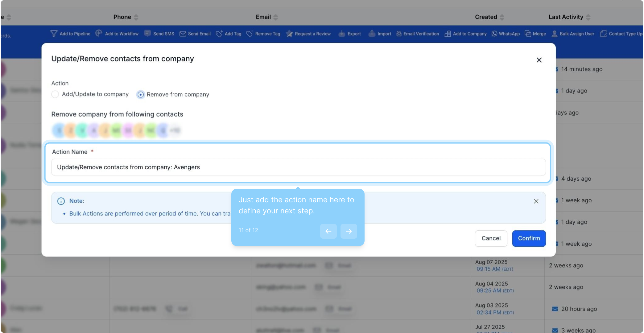Click the Send Email envelope icon
Image resolution: width=644 pixels, height=333 pixels.
click(x=183, y=34)
